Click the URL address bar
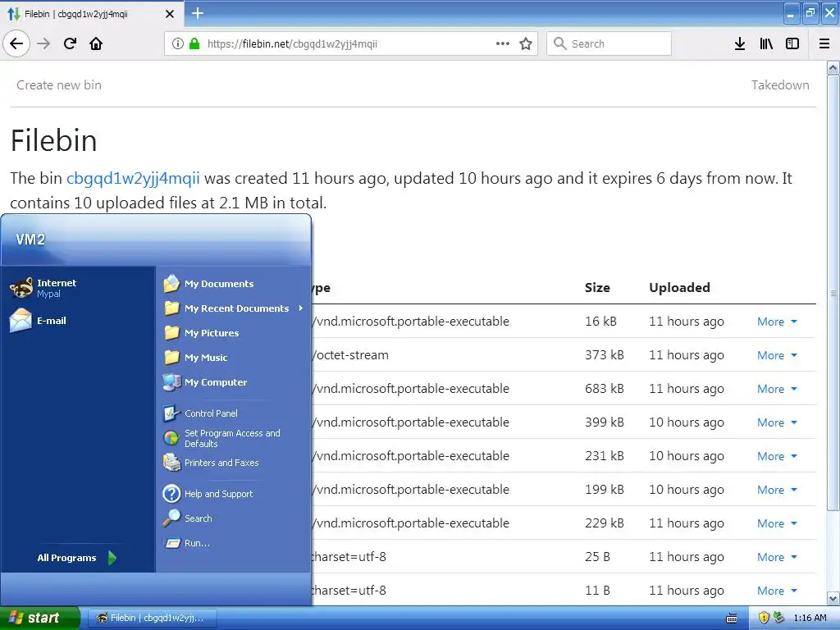The width and height of the screenshot is (840, 630). pyautogui.click(x=351, y=43)
